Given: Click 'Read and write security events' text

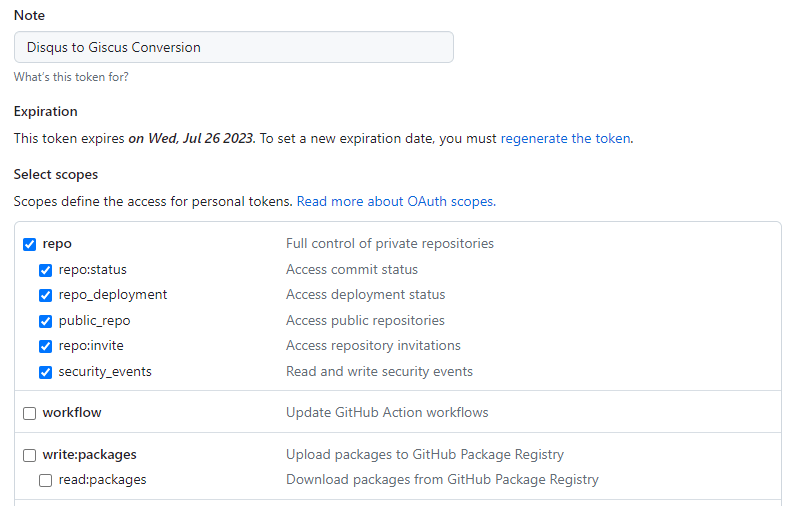Looking at the screenshot, I should tap(379, 372).
